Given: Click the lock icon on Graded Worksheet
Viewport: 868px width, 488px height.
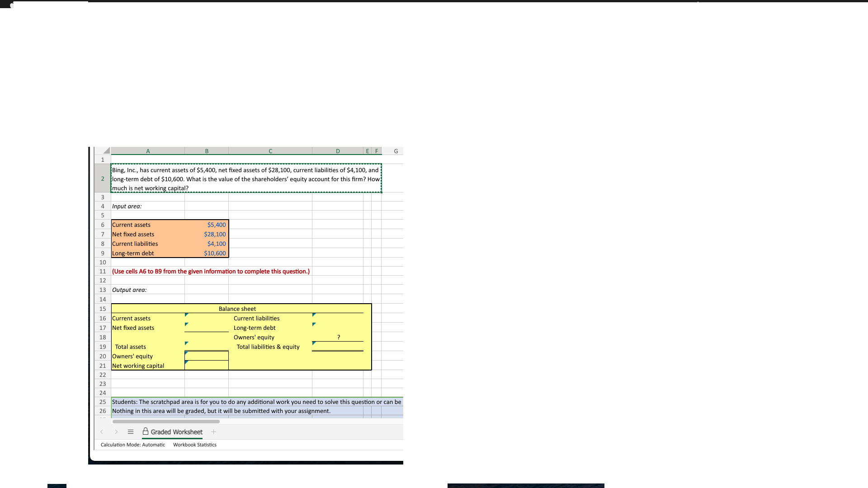Looking at the screenshot, I should (x=146, y=432).
